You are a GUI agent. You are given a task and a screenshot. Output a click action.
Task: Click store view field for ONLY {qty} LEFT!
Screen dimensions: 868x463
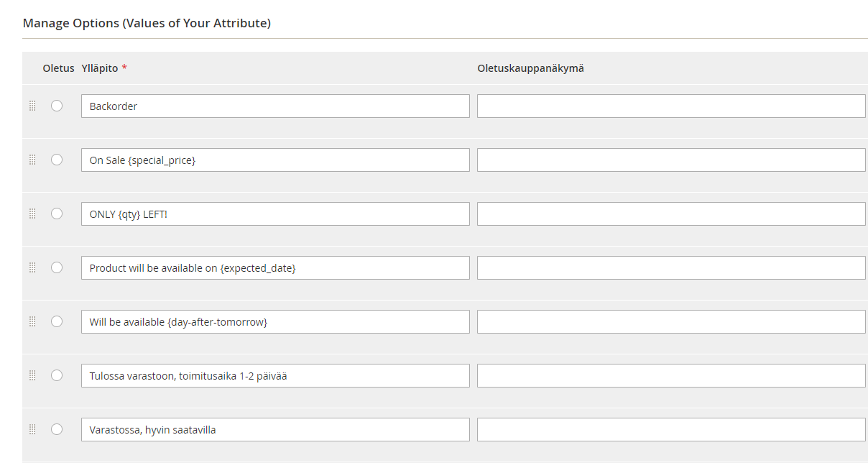pyautogui.click(x=671, y=214)
